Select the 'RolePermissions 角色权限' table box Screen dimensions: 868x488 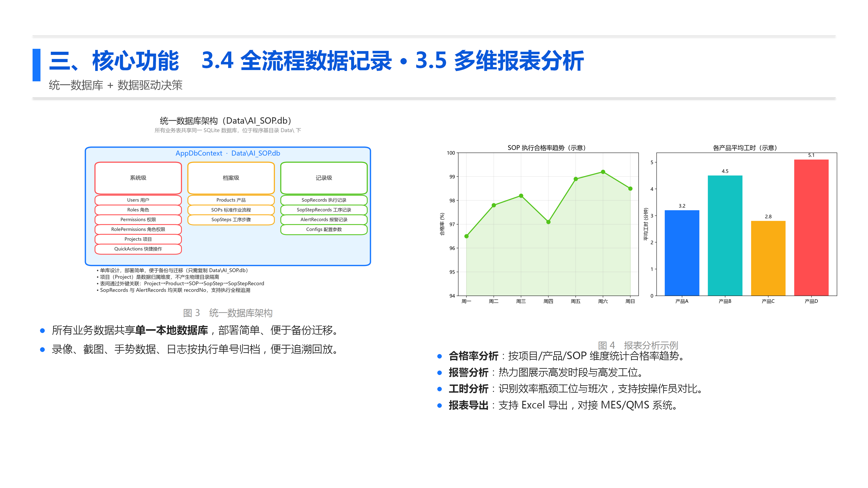pyautogui.click(x=138, y=229)
